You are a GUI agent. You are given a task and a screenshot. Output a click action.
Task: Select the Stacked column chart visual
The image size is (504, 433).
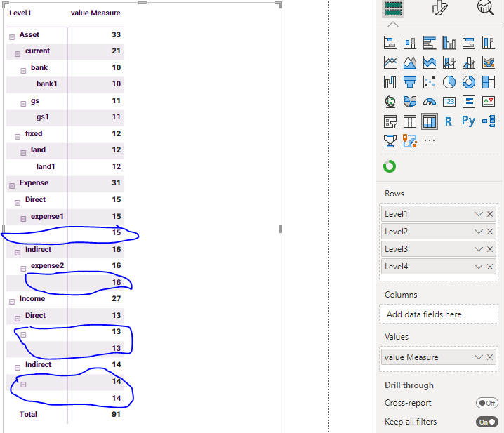point(409,43)
